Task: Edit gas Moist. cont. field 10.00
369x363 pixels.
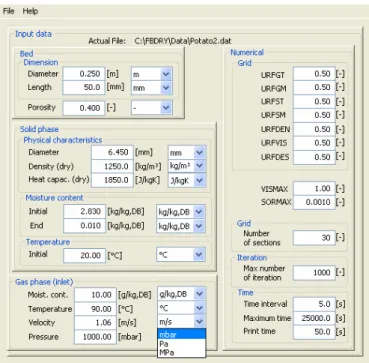Action: [95, 295]
